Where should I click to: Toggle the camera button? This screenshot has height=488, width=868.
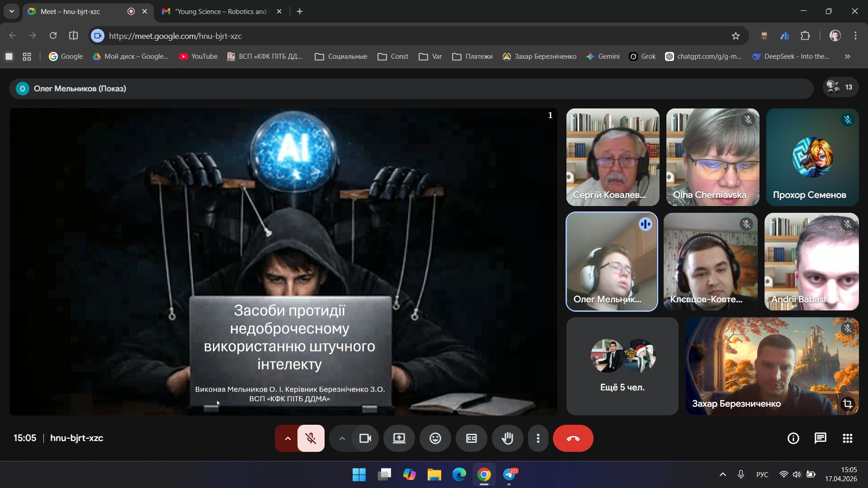(365, 438)
